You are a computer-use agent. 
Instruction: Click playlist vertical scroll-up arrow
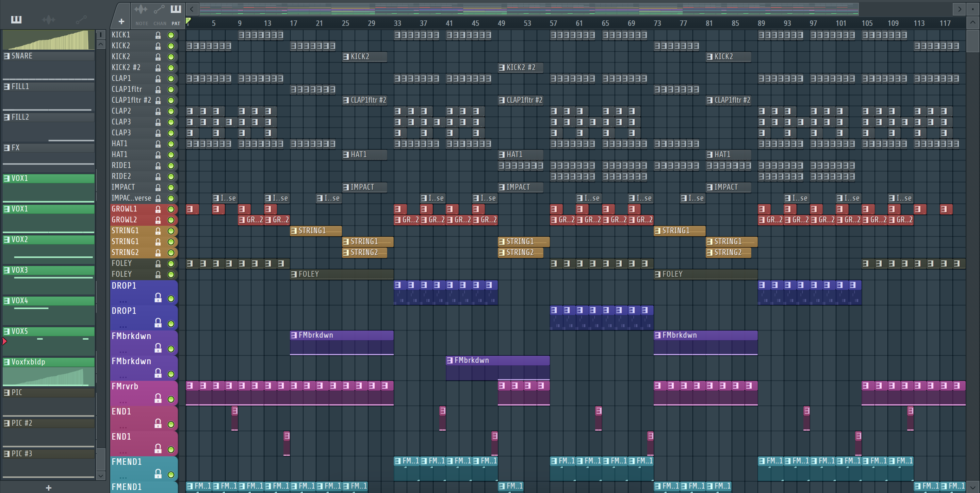click(973, 22)
